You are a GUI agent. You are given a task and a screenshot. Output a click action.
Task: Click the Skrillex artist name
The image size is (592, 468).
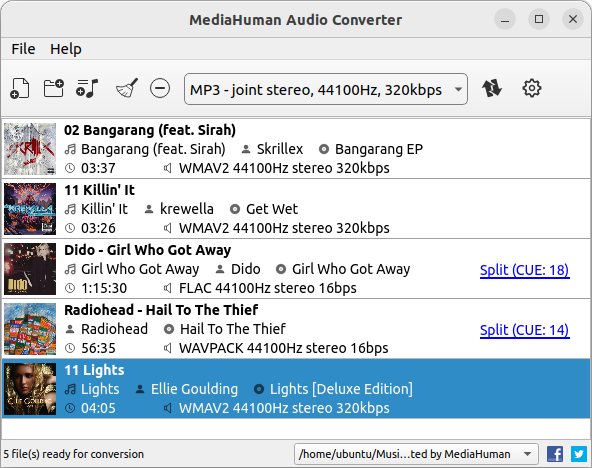[x=280, y=149]
